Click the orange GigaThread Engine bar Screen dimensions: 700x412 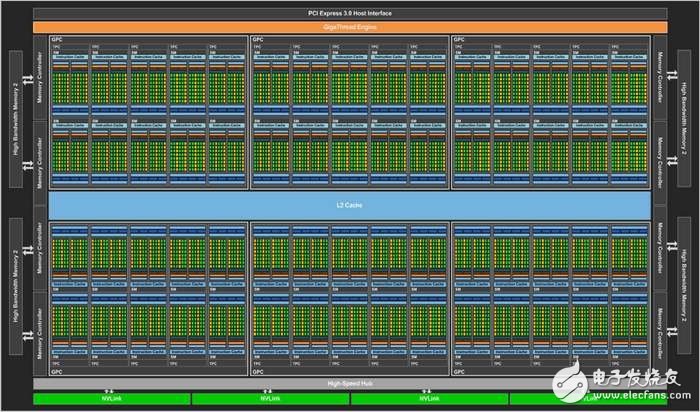(x=349, y=26)
